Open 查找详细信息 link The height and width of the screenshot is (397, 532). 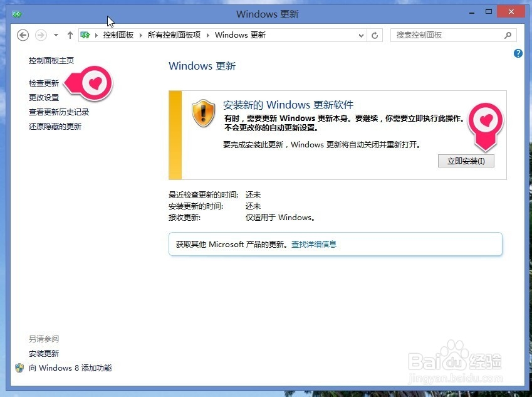coord(314,244)
